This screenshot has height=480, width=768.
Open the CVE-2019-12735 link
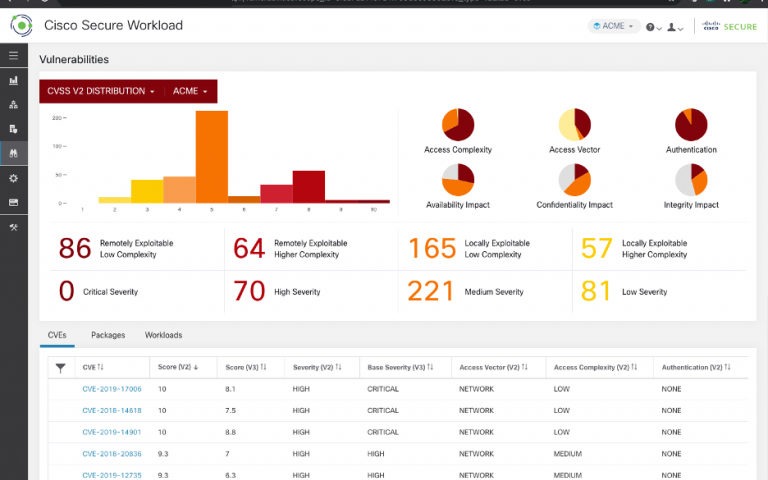pyautogui.click(x=112, y=475)
